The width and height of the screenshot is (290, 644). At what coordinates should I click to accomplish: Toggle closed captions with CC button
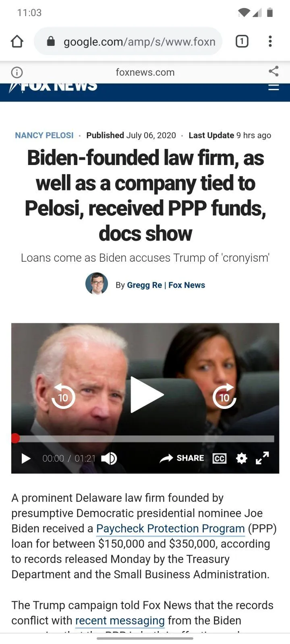point(220,458)
